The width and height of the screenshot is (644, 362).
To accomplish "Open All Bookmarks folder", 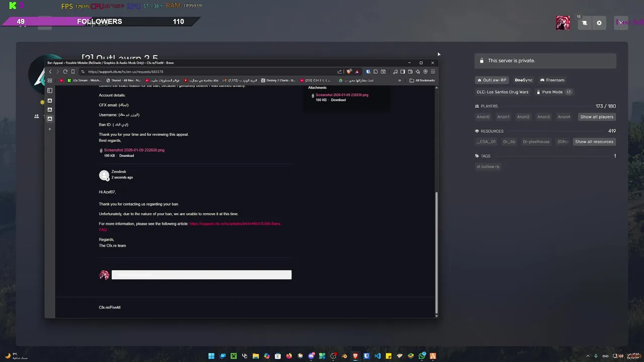I will (422, 80).
